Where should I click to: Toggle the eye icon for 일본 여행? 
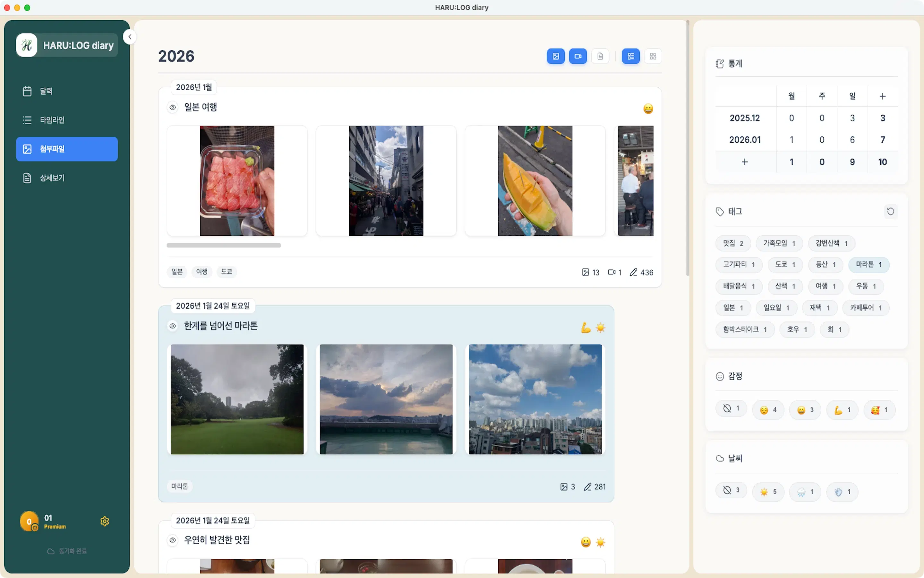click(173, 108)
